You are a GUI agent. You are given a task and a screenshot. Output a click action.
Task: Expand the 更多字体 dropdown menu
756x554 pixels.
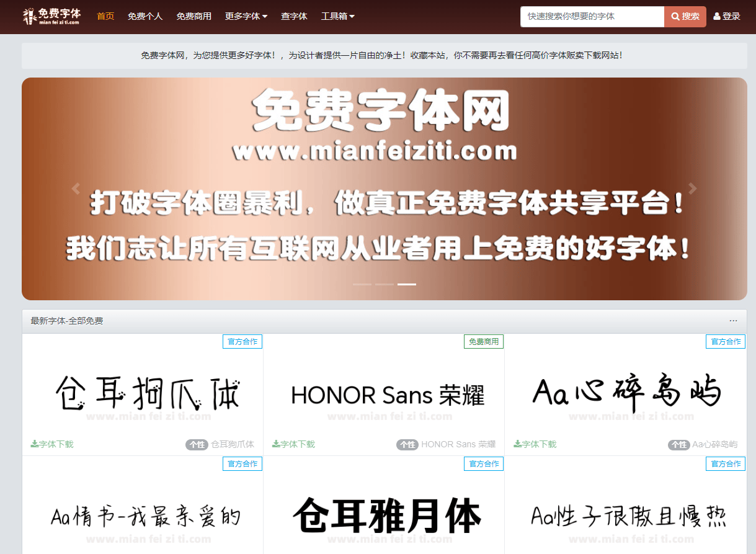(246, 16)
